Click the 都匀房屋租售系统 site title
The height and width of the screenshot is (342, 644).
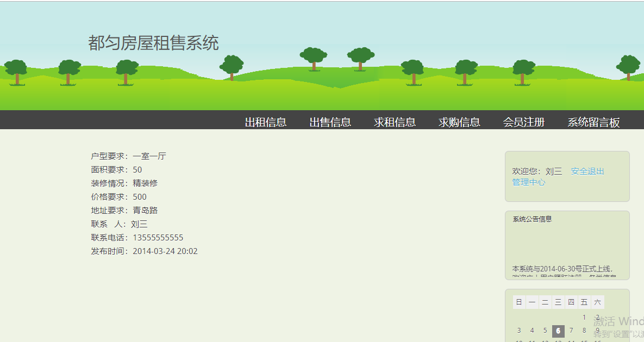point(153,43)
